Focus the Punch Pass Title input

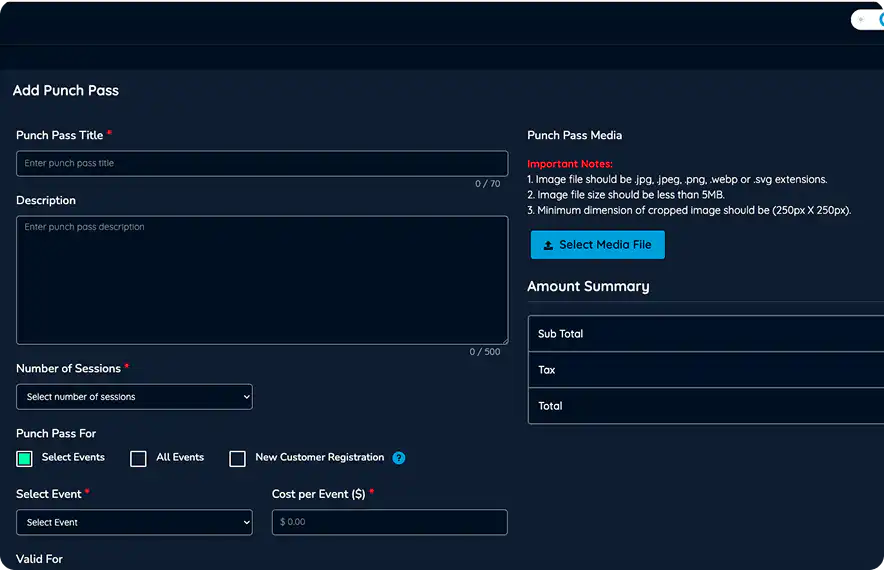pos(262,164)
